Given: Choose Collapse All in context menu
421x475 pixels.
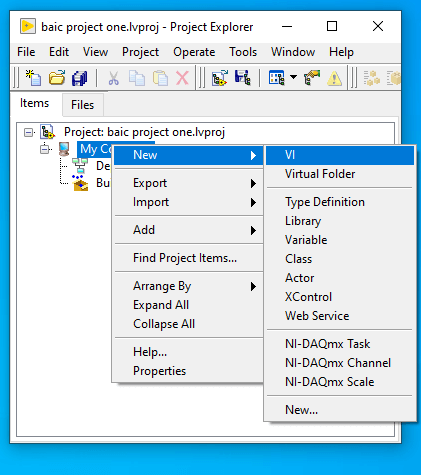Looking at the screenshot, I should 189,324.
